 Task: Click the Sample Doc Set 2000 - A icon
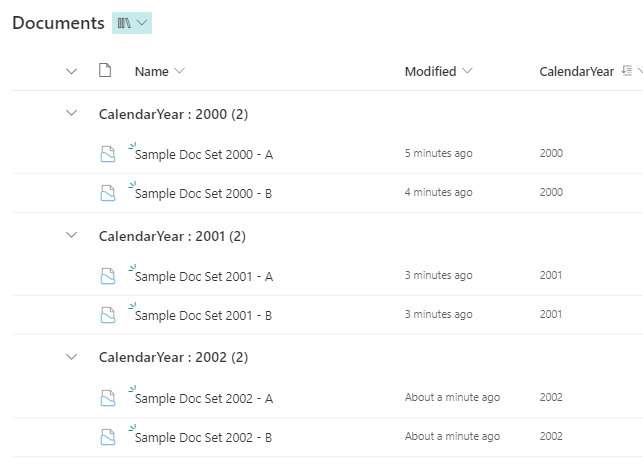coord(107,154)
